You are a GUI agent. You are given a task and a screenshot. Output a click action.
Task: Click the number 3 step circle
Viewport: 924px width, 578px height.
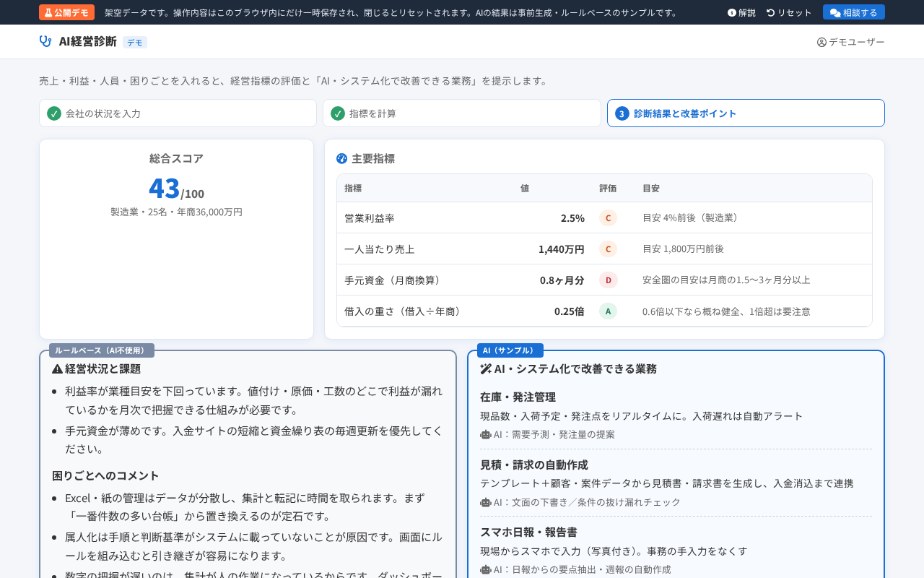coord(622,113)
